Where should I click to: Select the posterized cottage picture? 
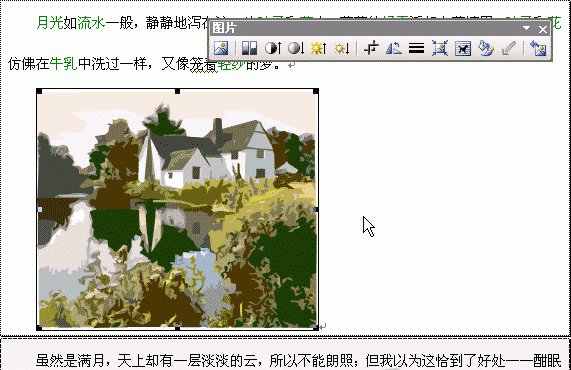click(x=177, y=209)
